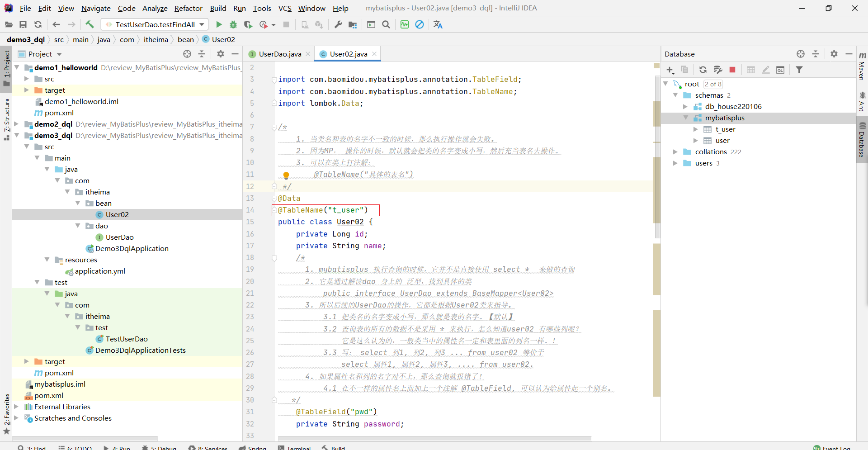Expand the t_user table node
The image size is (868, 450).
tap(695, 129)
